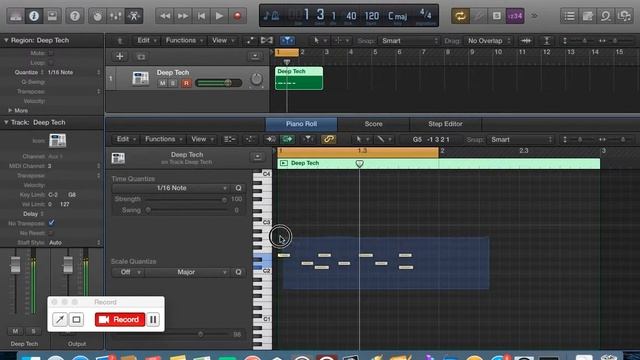Collapse the Track: Deep Tech inspector triangle
Screen dimensions: 640x360
coord(6,122)
